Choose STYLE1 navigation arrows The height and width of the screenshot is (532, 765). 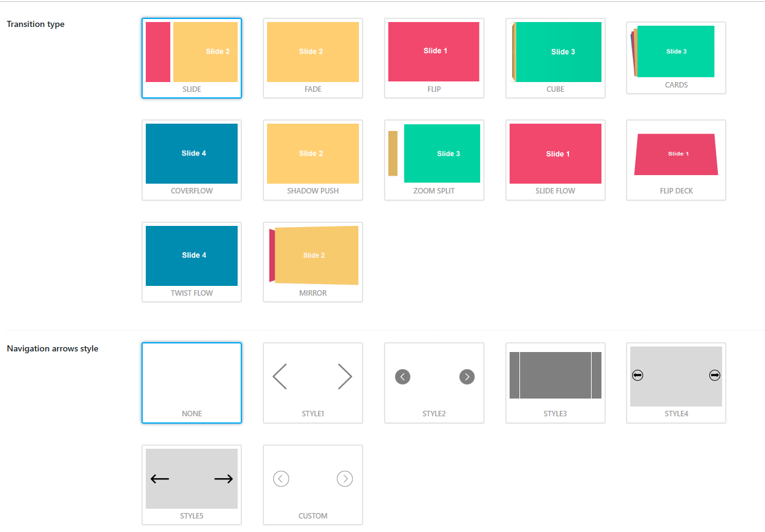[312, 383]
